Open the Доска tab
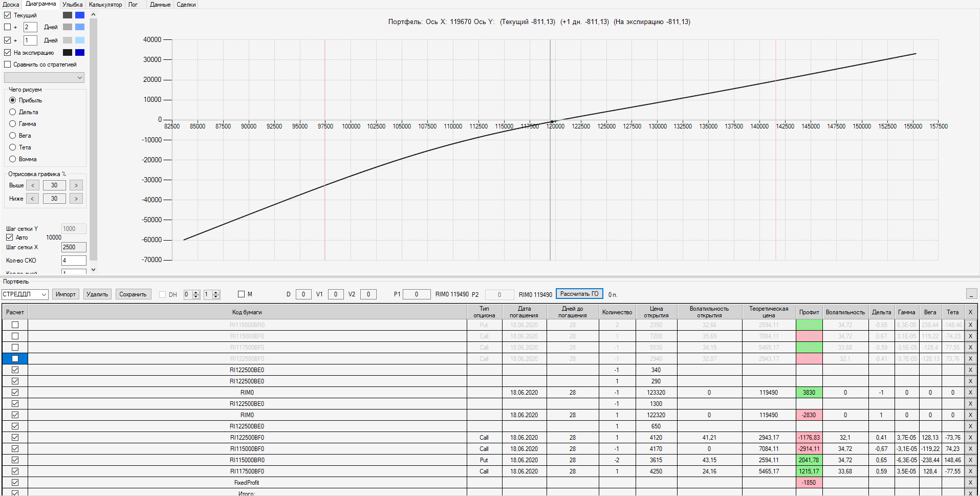The height and width of the screenshot is (496, 980). click(11, 5)
